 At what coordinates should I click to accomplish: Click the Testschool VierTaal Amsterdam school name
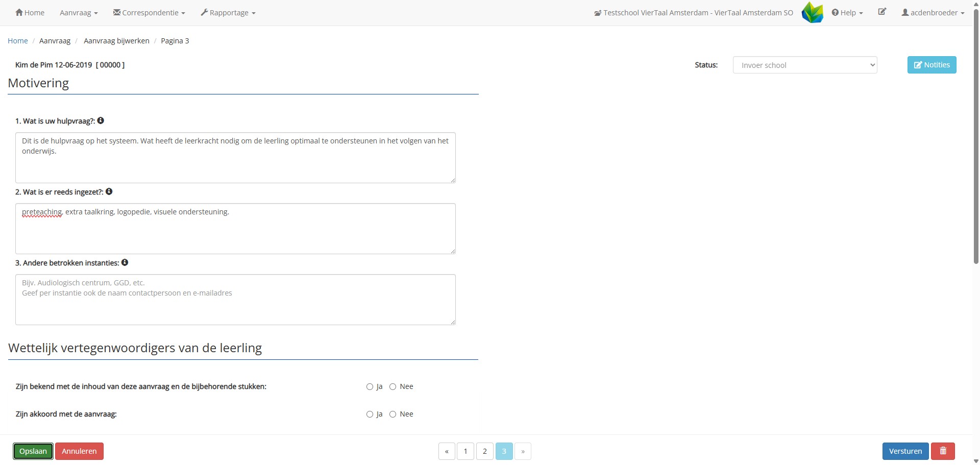coord(694,13)
